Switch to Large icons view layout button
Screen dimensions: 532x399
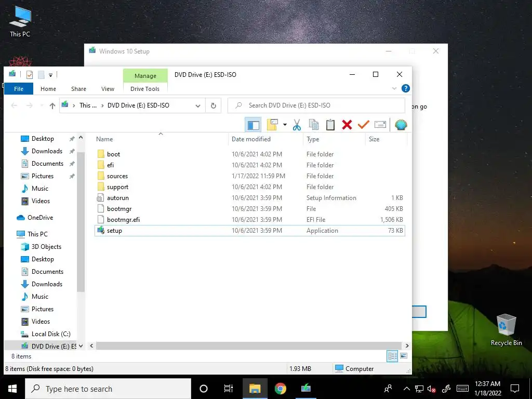[403, 356]
